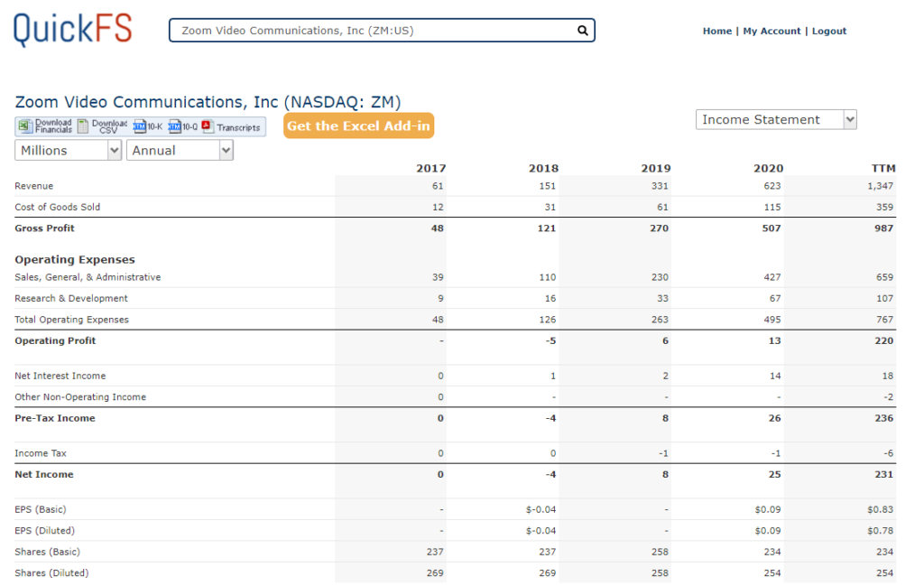Click 2019 Revenue value 331
The height and width of the screenshot is (586, 924).
click(x=660, y=186)
